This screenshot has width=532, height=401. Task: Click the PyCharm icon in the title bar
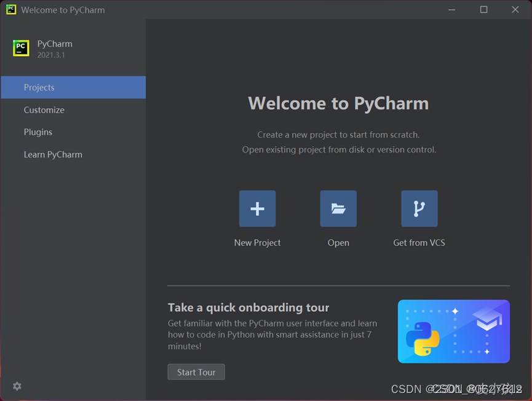pyautogui.click(x=10, y=9)
